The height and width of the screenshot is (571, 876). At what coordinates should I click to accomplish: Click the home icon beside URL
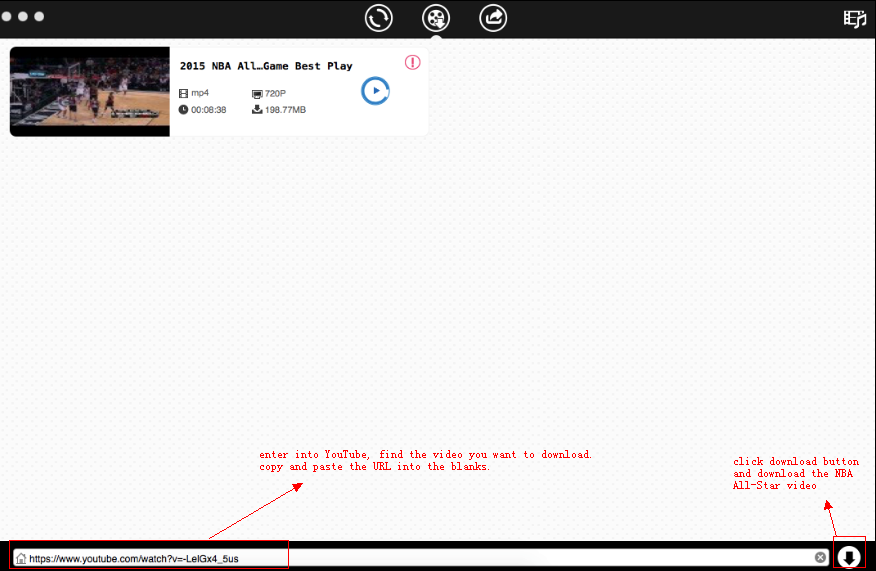tap(21, 558)
